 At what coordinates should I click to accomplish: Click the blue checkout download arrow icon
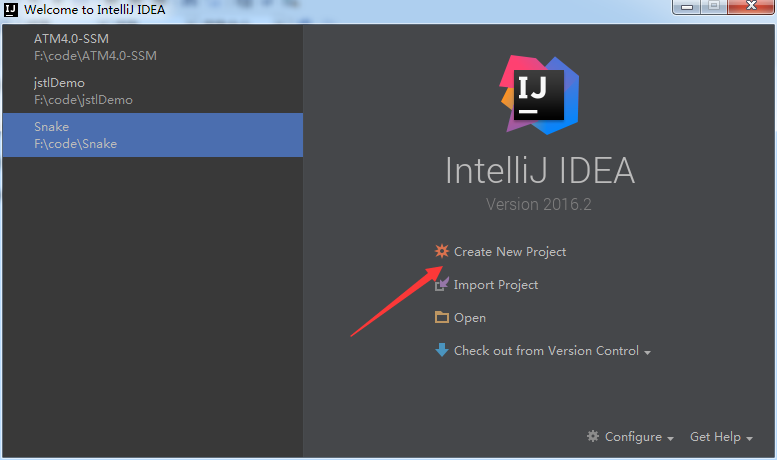[x=442, y=350]
